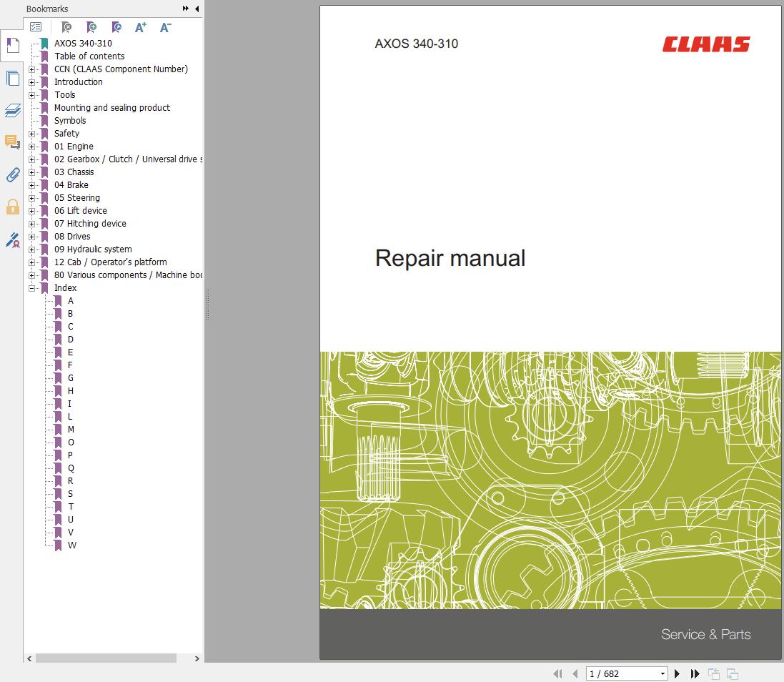Select the Symbols bookmark
784x682 pixels.
pyautogui.click(x=70, y=121)
